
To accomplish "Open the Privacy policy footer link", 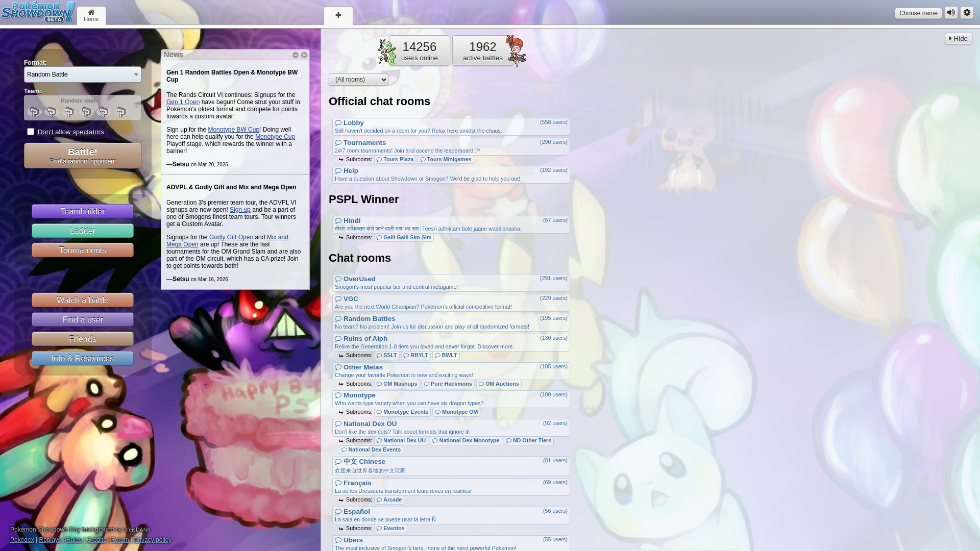I will click(153, 540).
